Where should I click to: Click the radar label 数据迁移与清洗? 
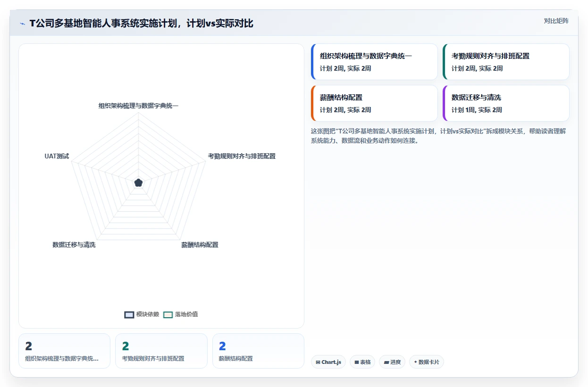74,245
